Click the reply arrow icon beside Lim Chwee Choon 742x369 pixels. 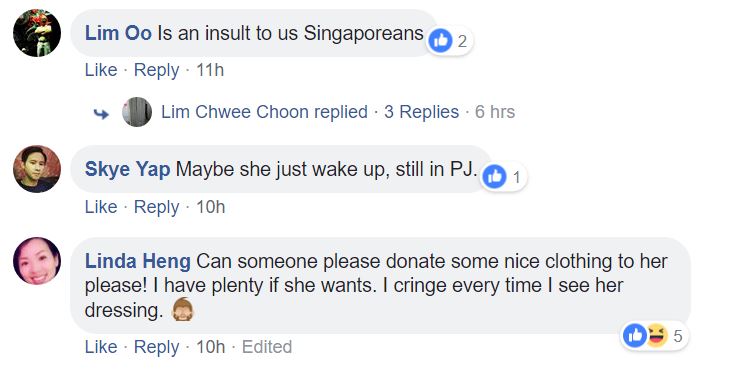click(101, 114)
